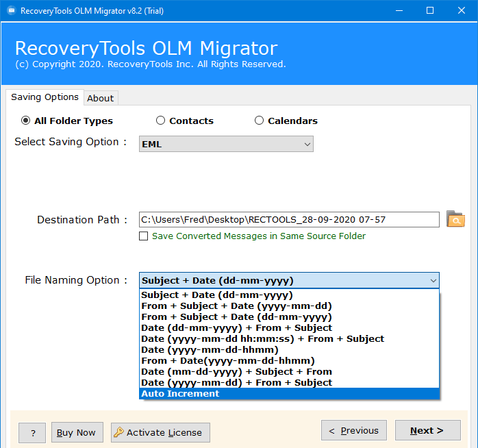Proceed with the Next > button
Screen dimensions: 478x448
[428, 430]
